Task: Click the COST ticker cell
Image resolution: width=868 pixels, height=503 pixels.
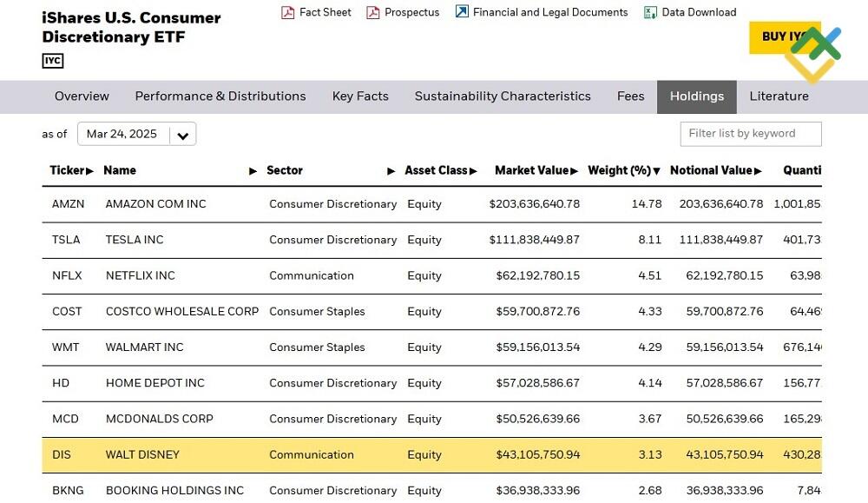Action: [67, 311]
